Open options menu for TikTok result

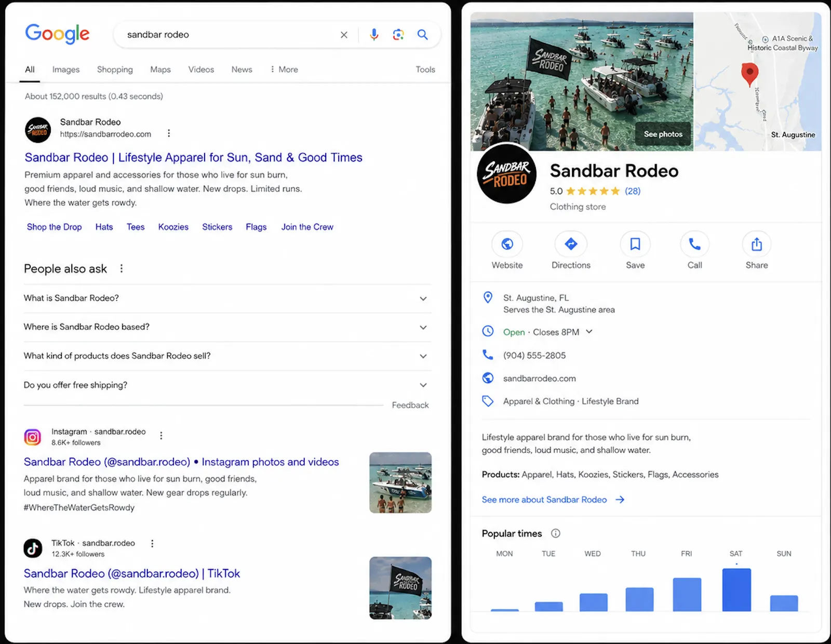pyautogui.click(x=152, y=543)
